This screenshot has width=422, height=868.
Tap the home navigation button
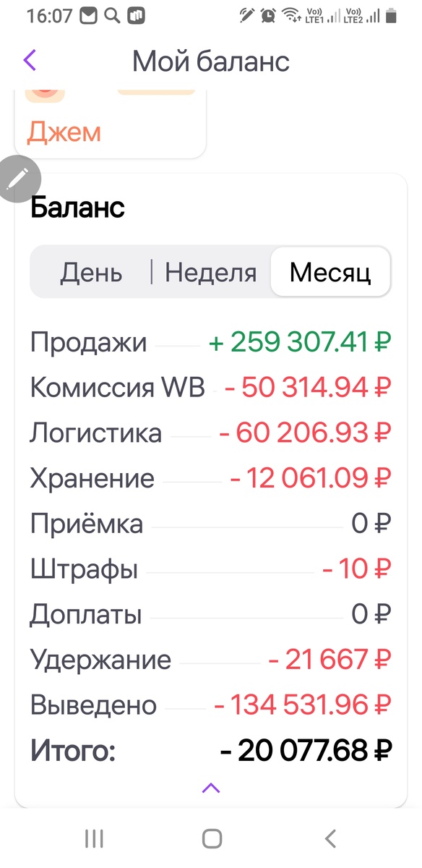(212, 838)
